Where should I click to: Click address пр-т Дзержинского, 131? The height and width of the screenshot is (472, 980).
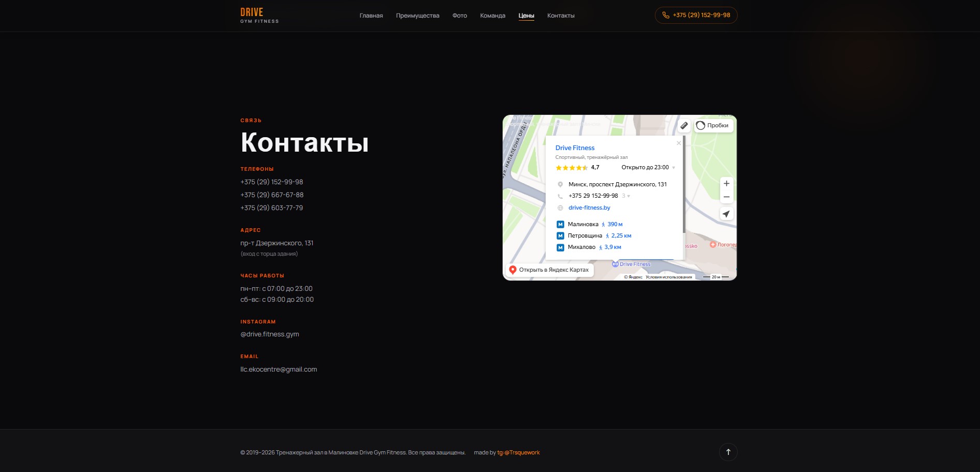coord(277,243)
